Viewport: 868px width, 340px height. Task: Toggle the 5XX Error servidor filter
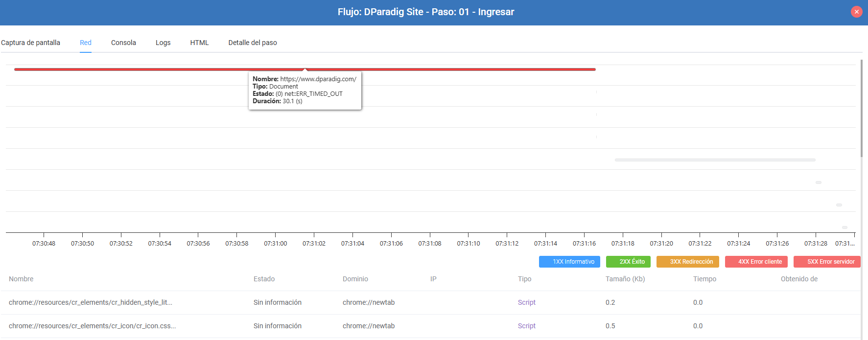pyautogui.click(x=827, y=262)
